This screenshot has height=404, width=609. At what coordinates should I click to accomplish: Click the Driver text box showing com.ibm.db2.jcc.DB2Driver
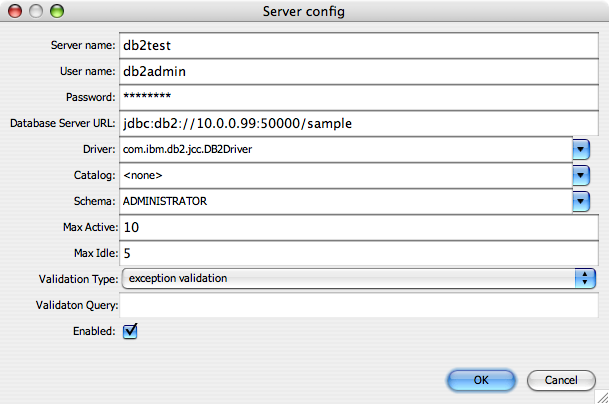point(346,150)
